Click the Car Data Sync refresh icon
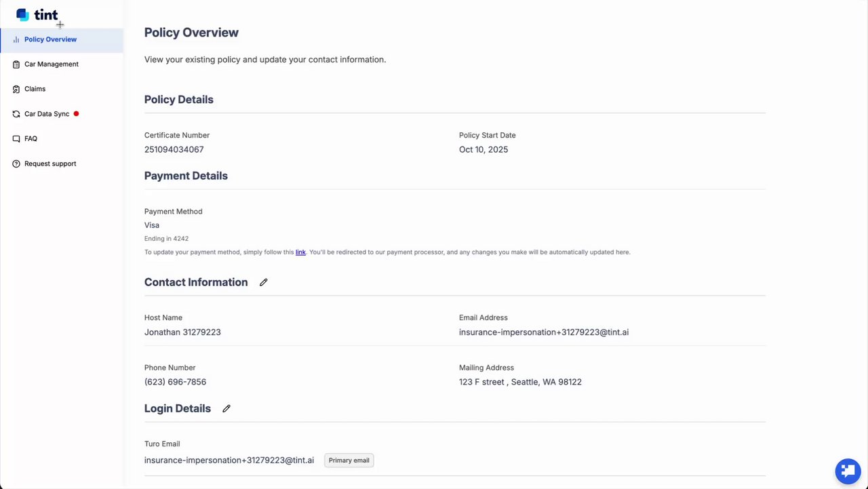Screen dimensions: 868x489 [x=16, y=114]
